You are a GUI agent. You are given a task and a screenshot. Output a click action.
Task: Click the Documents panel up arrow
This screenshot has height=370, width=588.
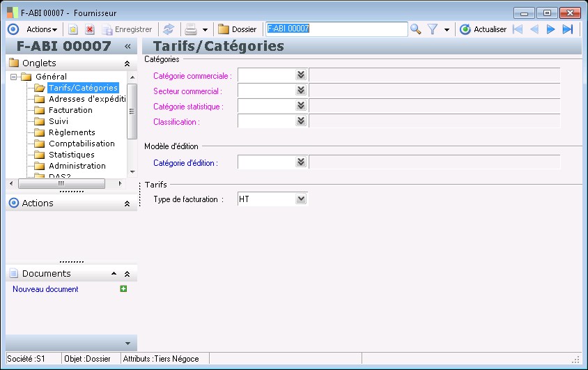(x=114, y=274)
